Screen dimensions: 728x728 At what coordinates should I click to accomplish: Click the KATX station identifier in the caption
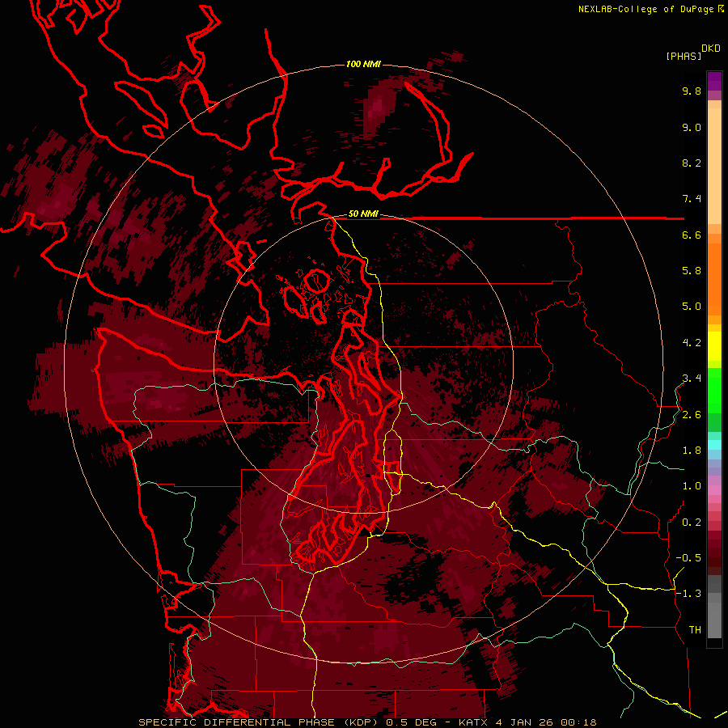(x=473, y=722)
